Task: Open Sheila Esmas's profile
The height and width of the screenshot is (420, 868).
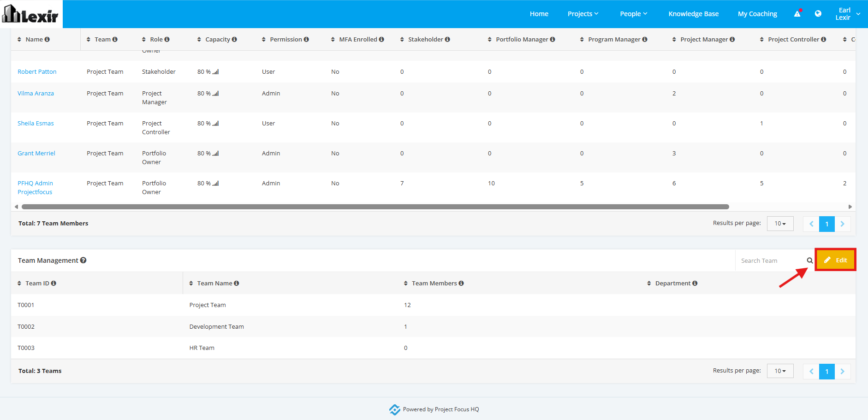Action: coord(36,124)
